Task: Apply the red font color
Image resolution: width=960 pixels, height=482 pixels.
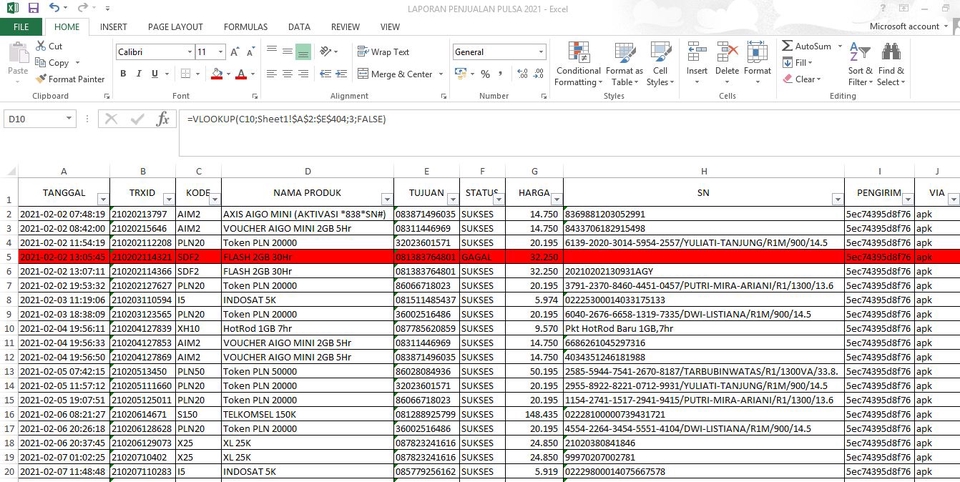Action: [x=241, y=73]
